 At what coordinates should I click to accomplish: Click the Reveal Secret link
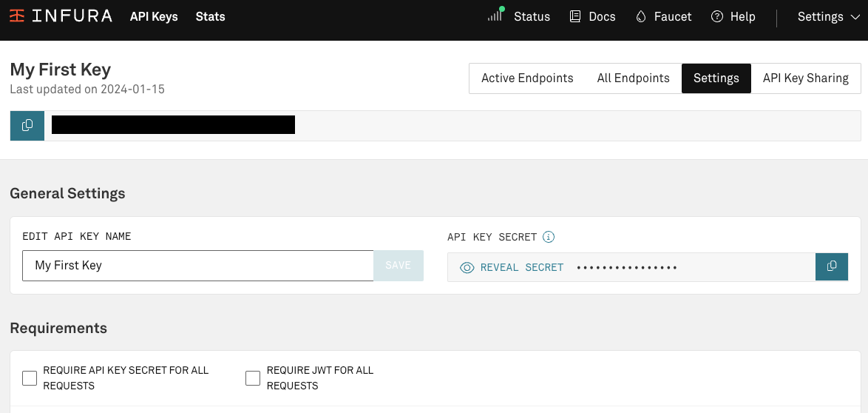(522, 267)
